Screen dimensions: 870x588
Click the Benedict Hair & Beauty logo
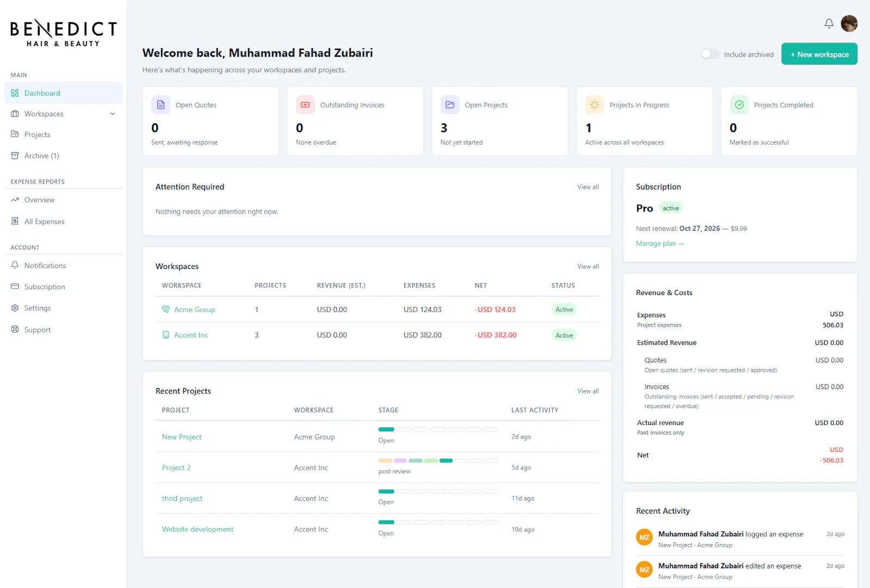(x=64, y=33)
